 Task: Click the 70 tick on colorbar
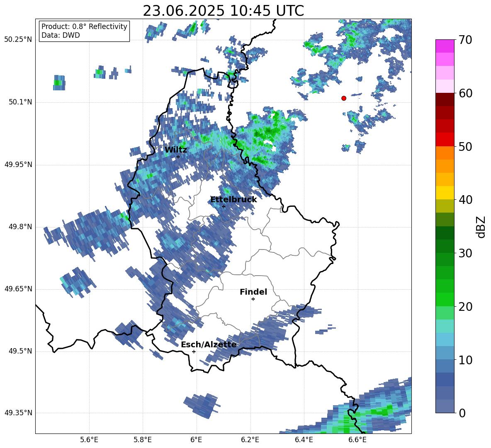[x=465, y=40]
